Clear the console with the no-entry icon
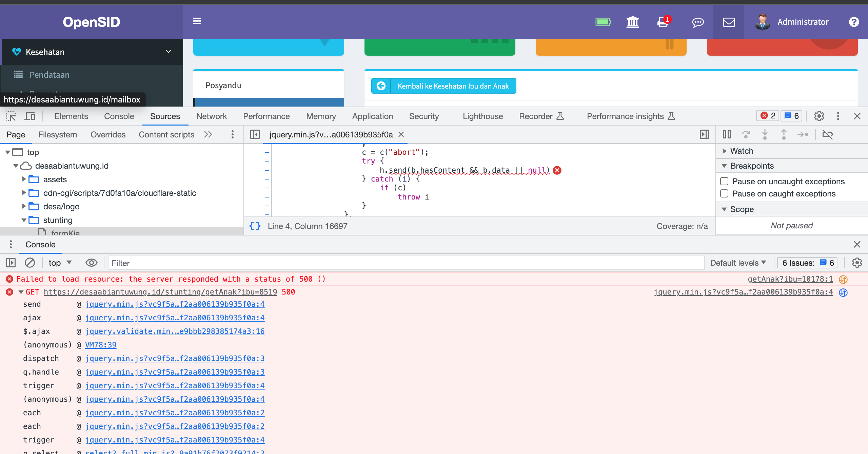Screen dimensions: 868x454 pos(30,262)
